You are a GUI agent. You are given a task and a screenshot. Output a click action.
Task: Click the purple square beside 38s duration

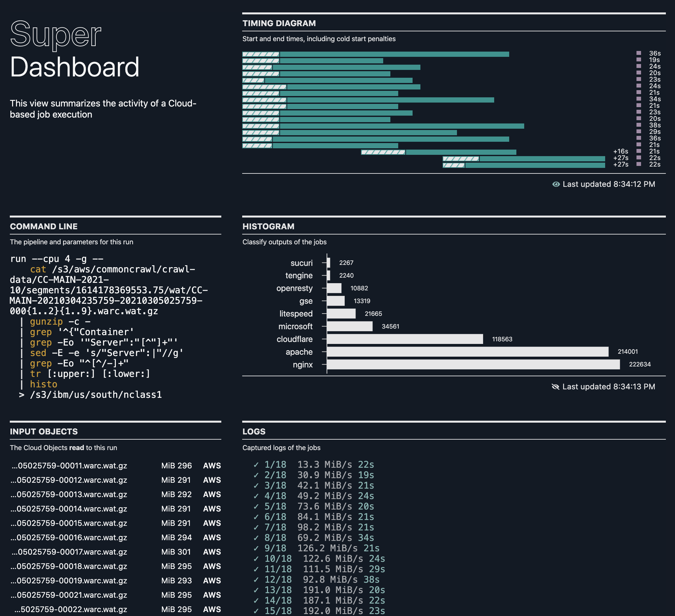click(x=639, y=125)
